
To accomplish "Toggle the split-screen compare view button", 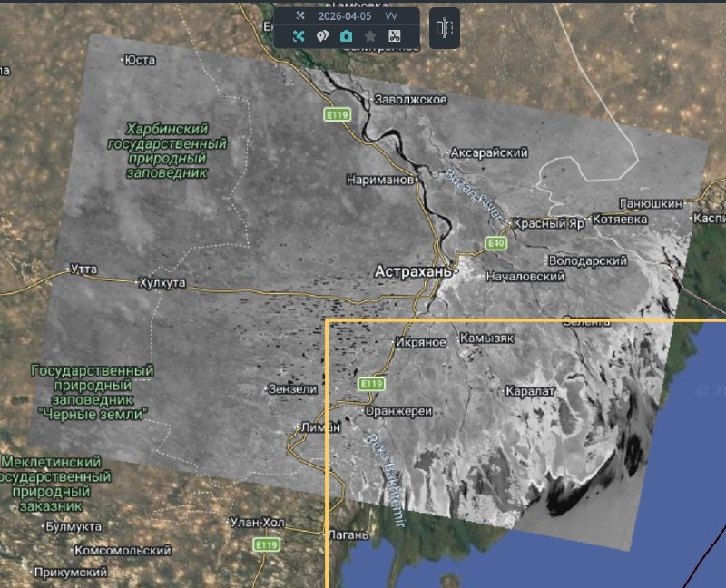I will (x=444, y=28).
